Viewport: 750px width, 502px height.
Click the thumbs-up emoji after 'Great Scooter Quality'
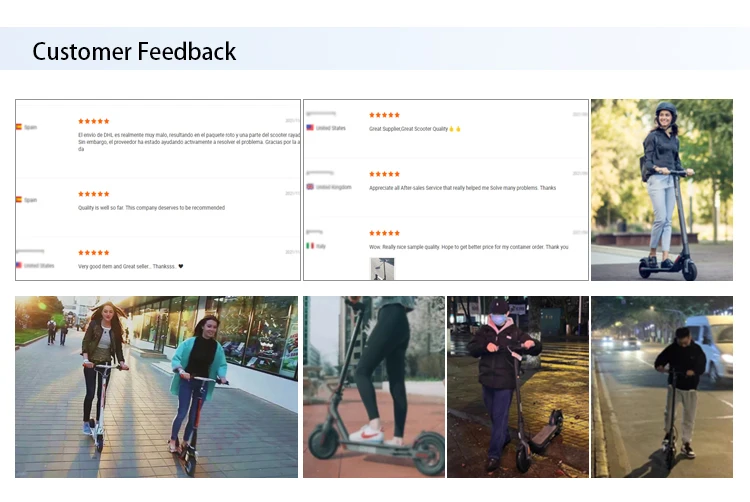pos(454,128)
